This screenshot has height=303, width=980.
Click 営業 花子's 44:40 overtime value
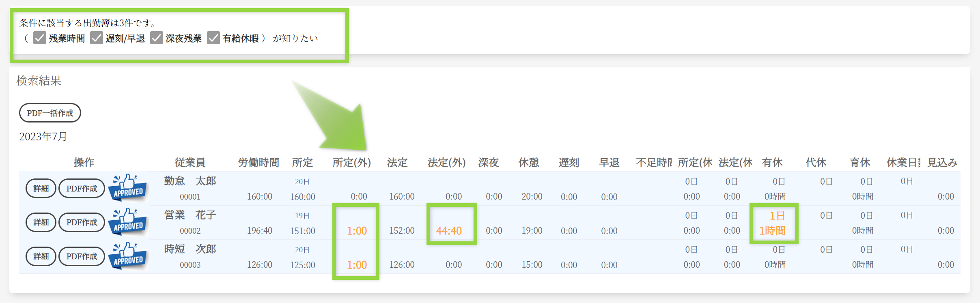click(x=449, y=231)
